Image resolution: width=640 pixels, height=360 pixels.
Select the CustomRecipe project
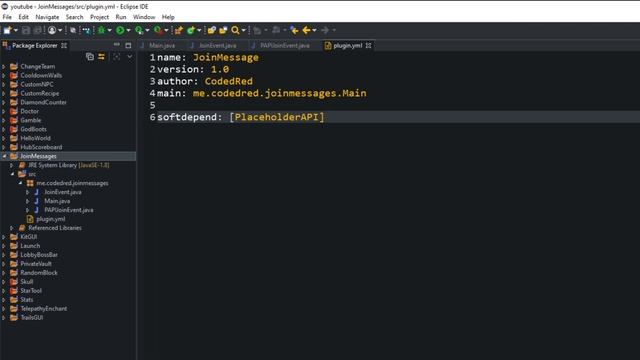click(40, 93)
